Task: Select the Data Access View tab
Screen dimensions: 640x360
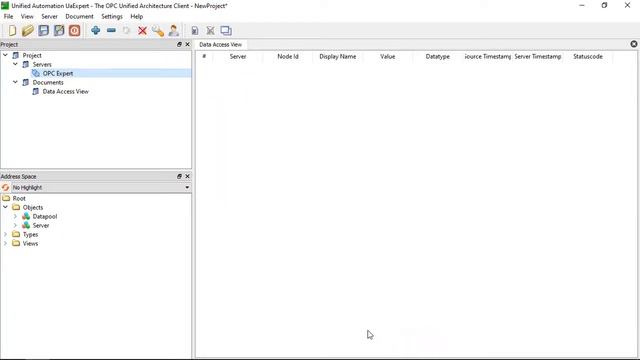Action: click(220, 44)
